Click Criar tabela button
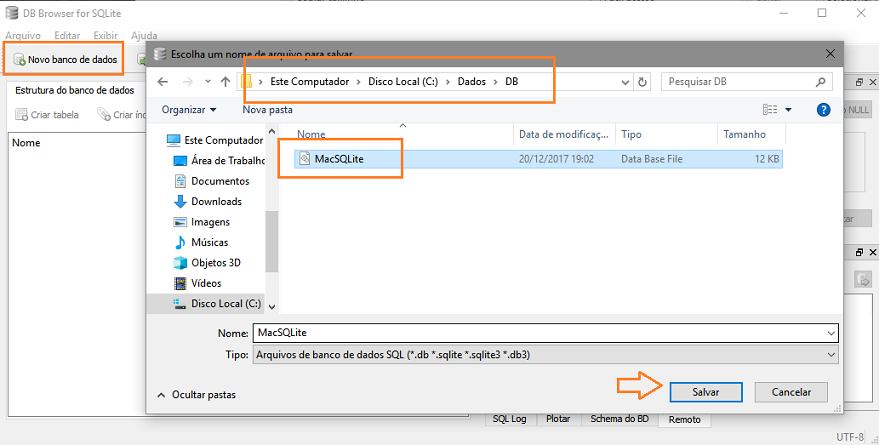 47,114
